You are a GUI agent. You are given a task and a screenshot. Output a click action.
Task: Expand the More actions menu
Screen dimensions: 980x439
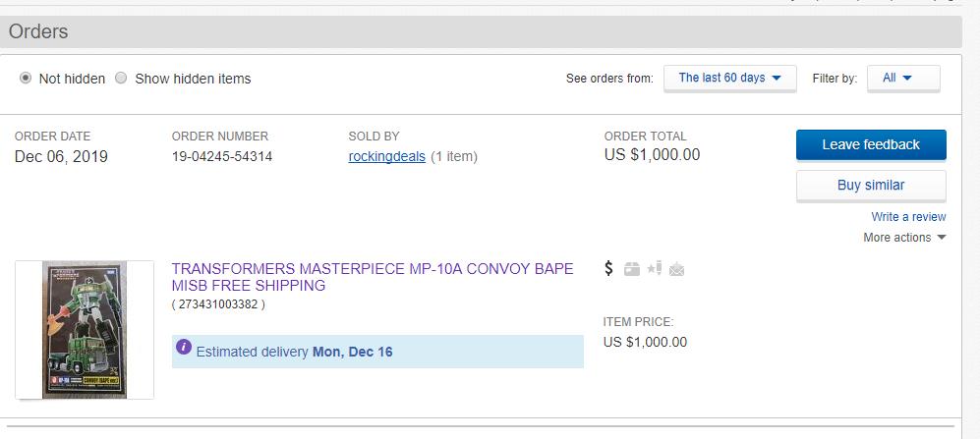coord(904,238)
